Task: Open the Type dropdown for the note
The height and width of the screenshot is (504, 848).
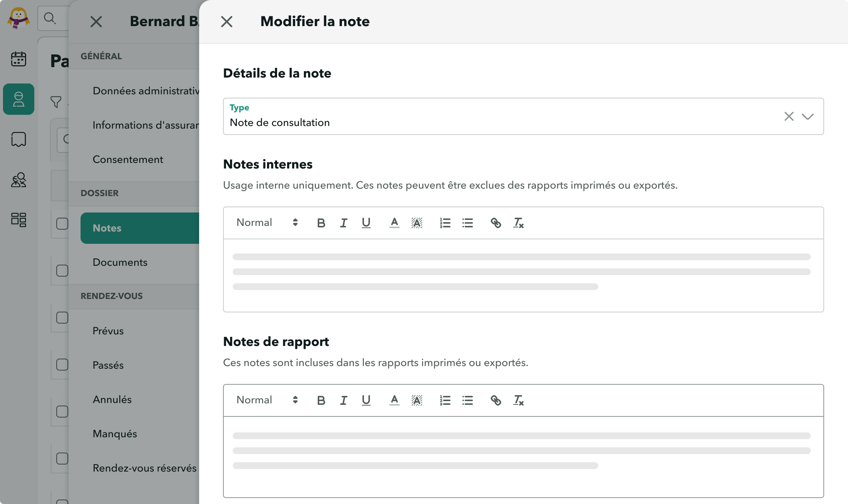Action: click(808, 116)
